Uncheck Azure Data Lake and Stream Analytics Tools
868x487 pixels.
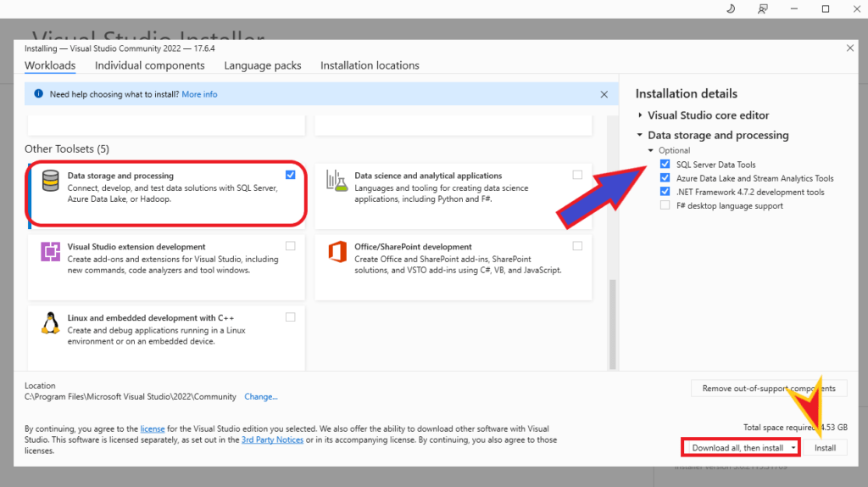665,178
